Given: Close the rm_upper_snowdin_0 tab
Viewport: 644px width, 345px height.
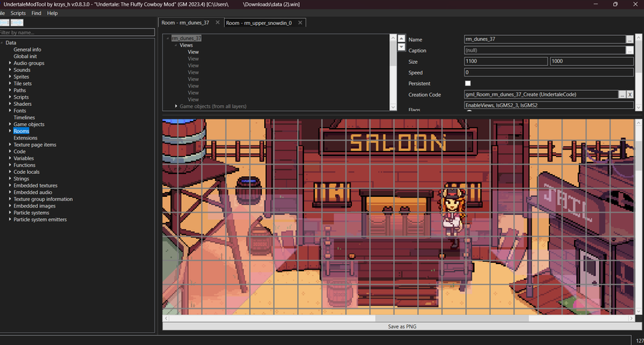Looking at the screenshot, I should pos(301,23).
